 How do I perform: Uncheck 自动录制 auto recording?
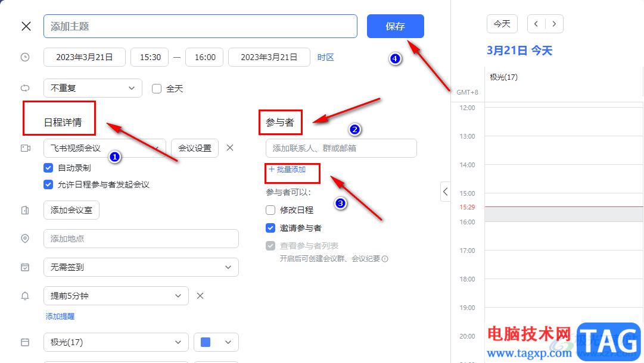[x=48, y=168]
